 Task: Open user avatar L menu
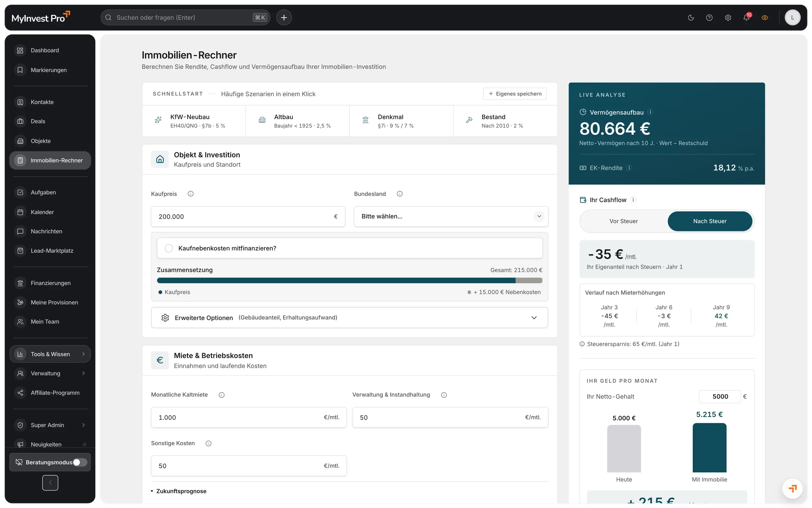793,17
